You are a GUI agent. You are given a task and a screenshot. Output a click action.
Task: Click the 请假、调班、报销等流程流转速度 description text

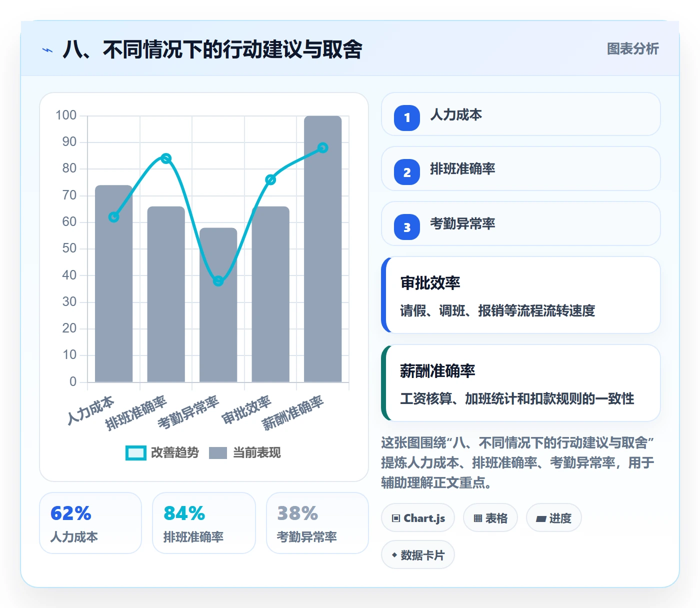(497, 310)
